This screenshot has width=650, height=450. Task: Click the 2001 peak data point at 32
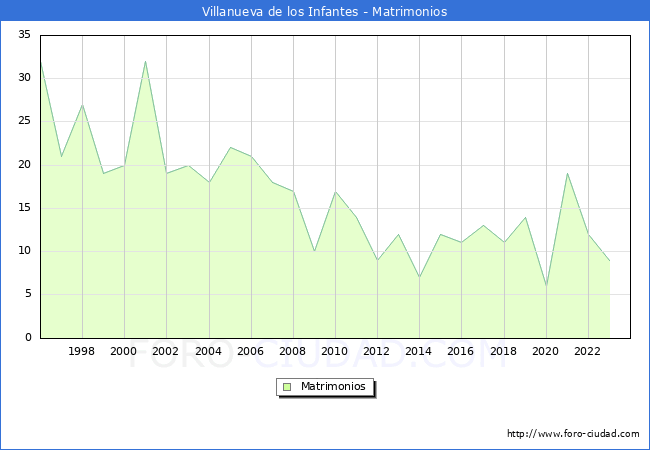(x=146, y=61)
